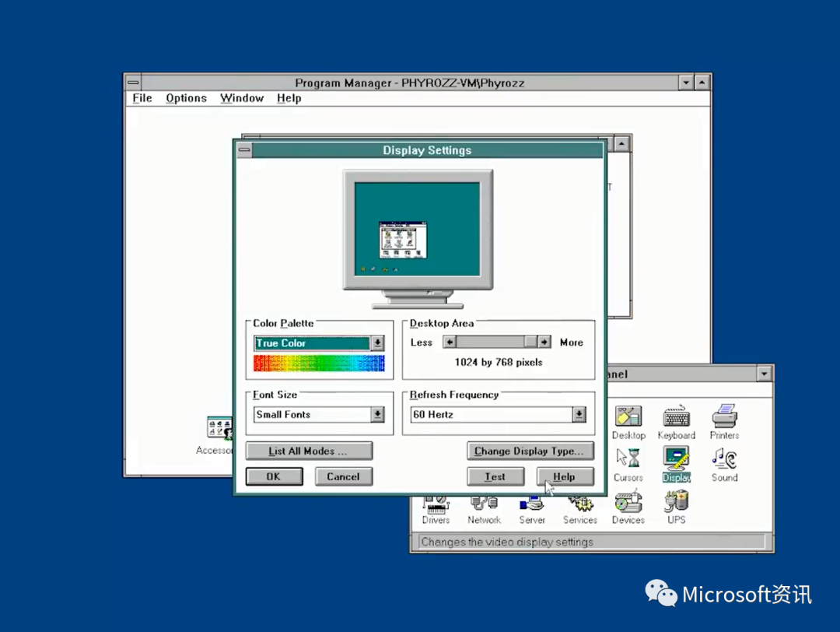Click Change Display Type button
Image resolution: width=840 pixels, height=632 pixels.
[530, 451]
